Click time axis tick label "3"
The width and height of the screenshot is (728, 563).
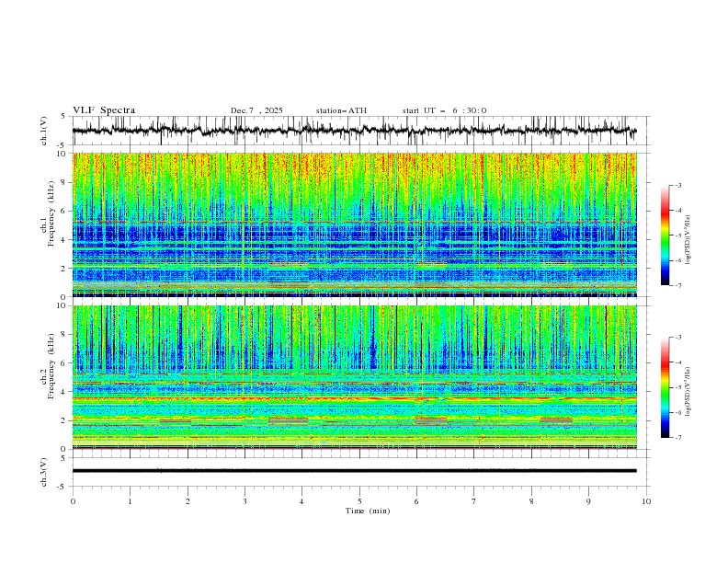245,501
